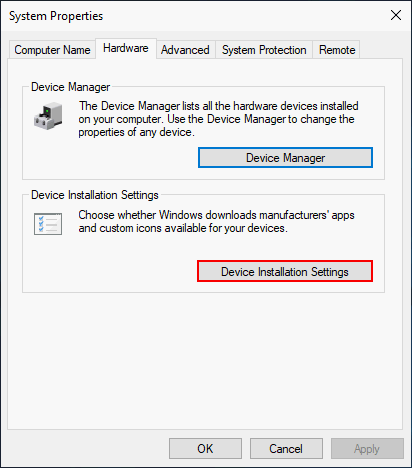Click the grayed-out Apply button
The height and width of the screenshot is (468, 412).
pos(367,449)
